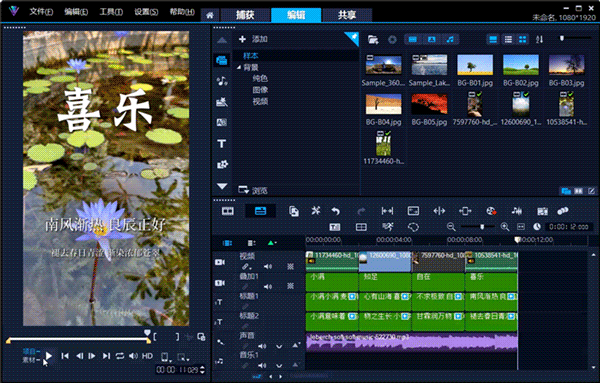Open the 编辑 menu in menu bar

(76, 12)
